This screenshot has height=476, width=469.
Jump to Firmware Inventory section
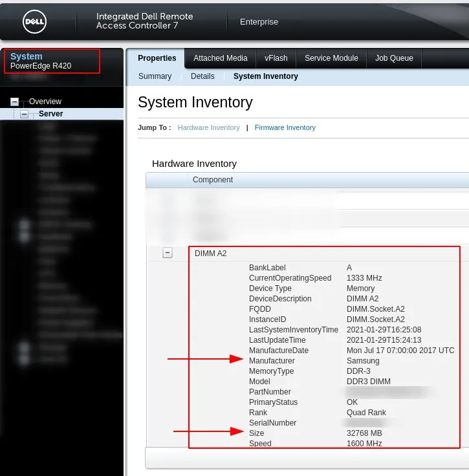[285, 127]
